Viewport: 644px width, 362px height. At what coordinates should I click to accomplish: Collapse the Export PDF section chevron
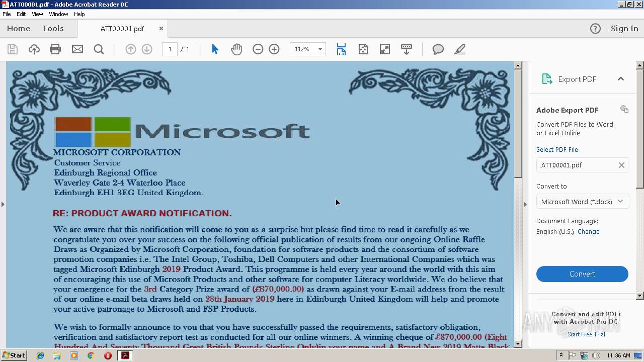coord(620,79)
